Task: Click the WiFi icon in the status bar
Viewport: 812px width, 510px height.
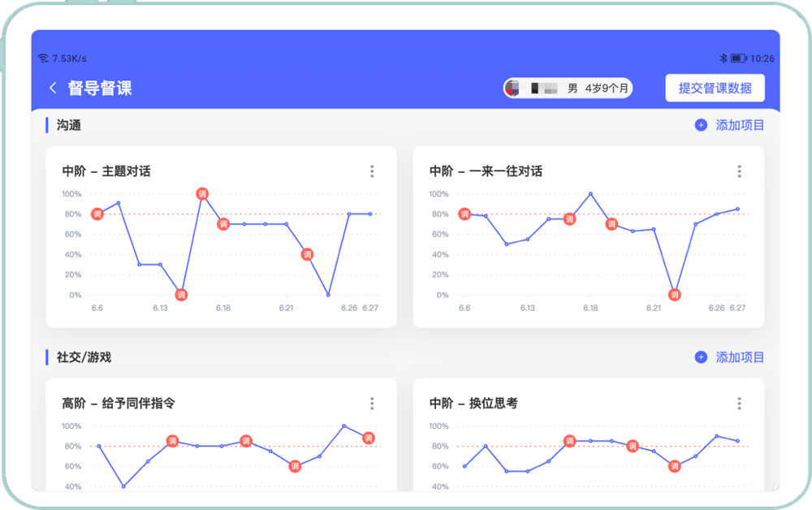Action: pos(43,58)
